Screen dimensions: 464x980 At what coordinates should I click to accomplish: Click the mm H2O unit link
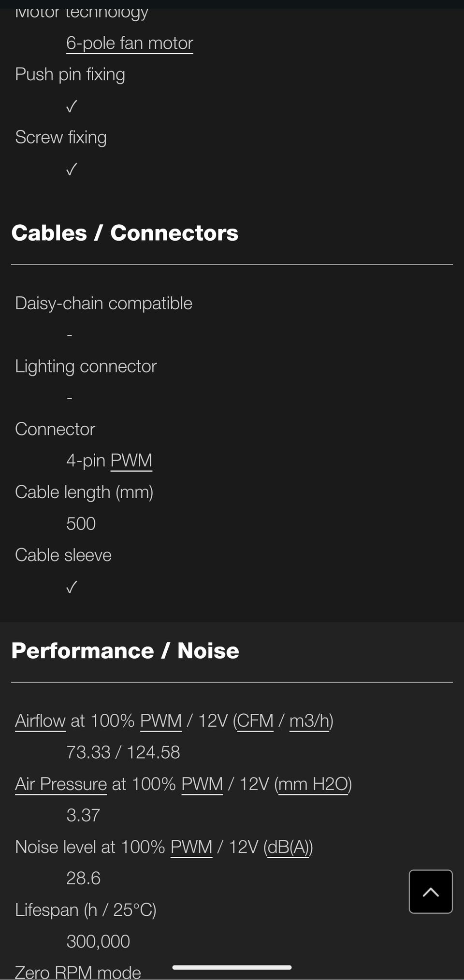[313, 784]
